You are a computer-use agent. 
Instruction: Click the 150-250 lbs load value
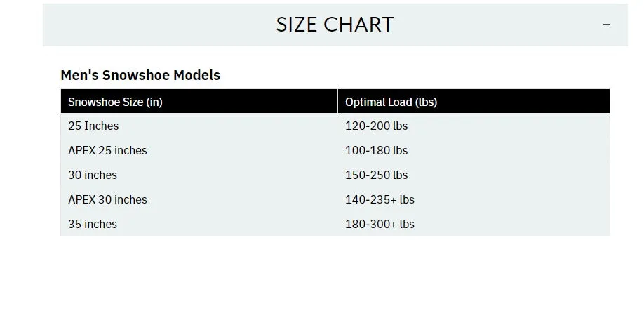(x=376, y=175)
